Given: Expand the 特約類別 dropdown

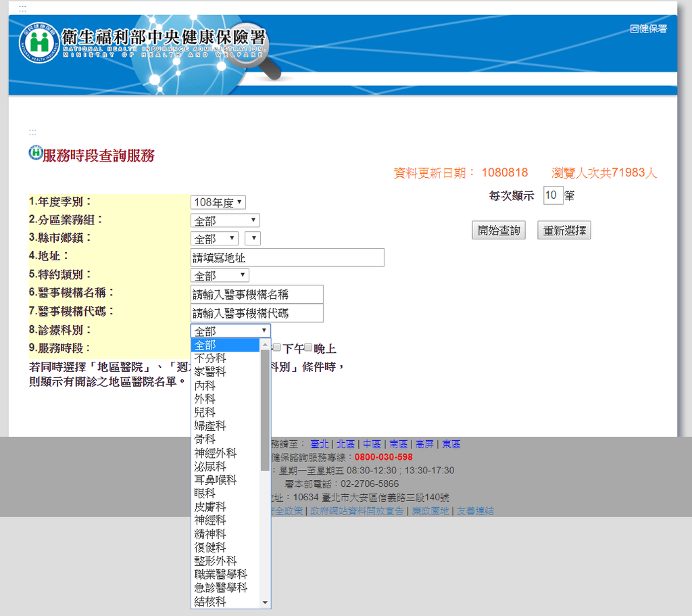Looking at the screenshot, I should [220, 276].
